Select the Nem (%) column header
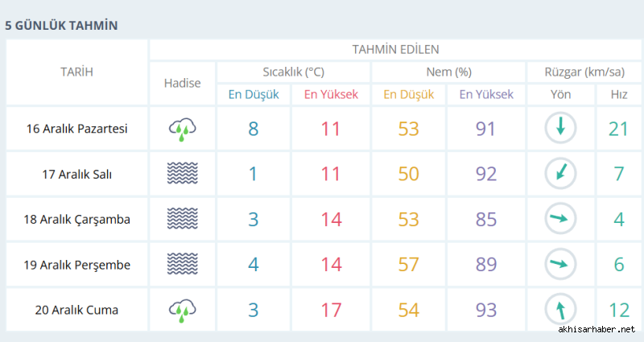The width and height of the screenshot is (644, 342). pos(448,72)
